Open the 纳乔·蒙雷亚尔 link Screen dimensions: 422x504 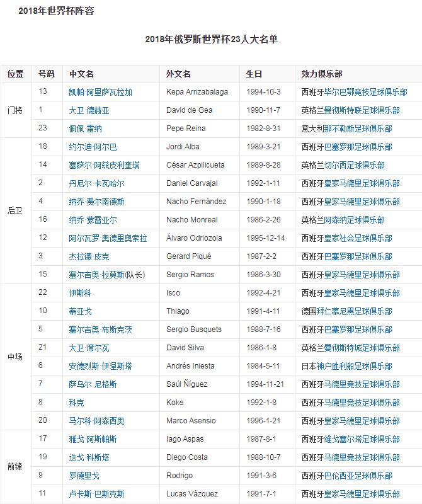(x=93, y=220)
